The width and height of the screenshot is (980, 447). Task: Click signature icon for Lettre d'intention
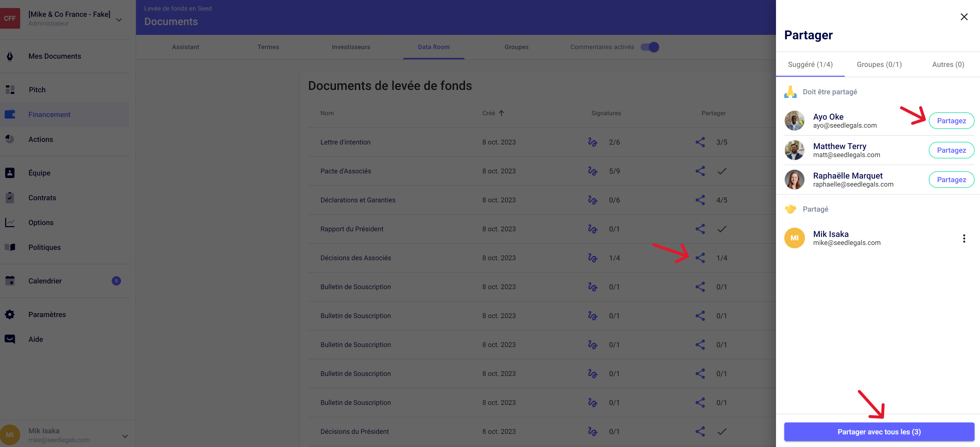click(592, 142)
